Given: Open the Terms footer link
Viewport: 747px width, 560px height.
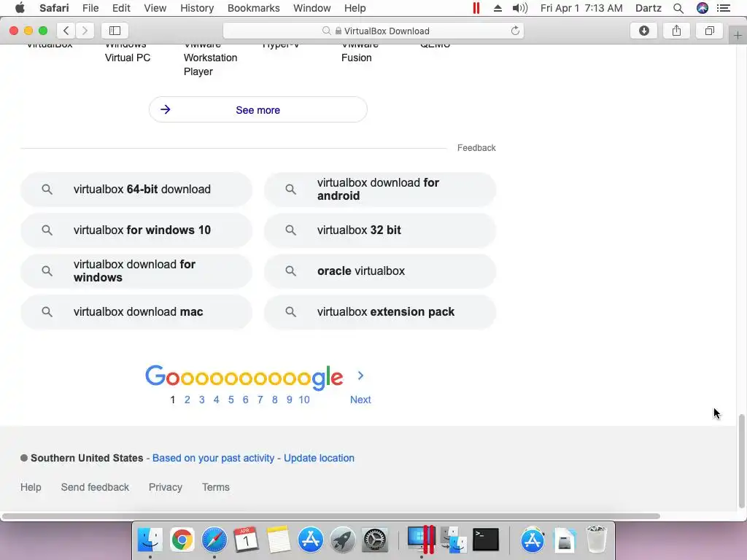Looking at the screenshot, I should click(216, 487).
